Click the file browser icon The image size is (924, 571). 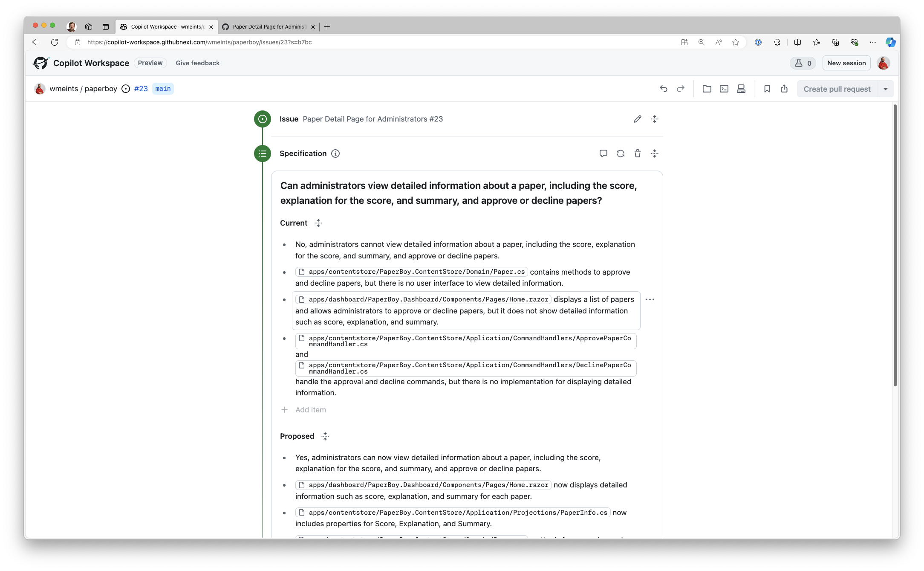[706, 89]
